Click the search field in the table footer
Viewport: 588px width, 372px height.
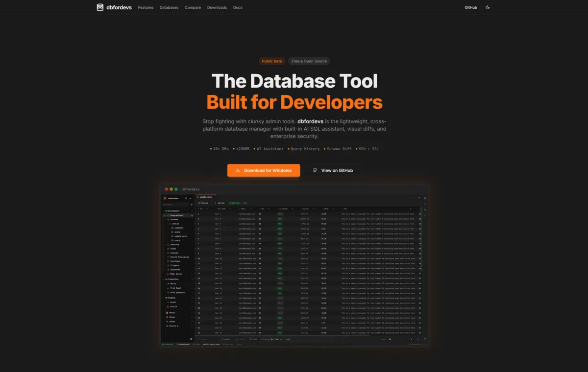coord(207,339)
